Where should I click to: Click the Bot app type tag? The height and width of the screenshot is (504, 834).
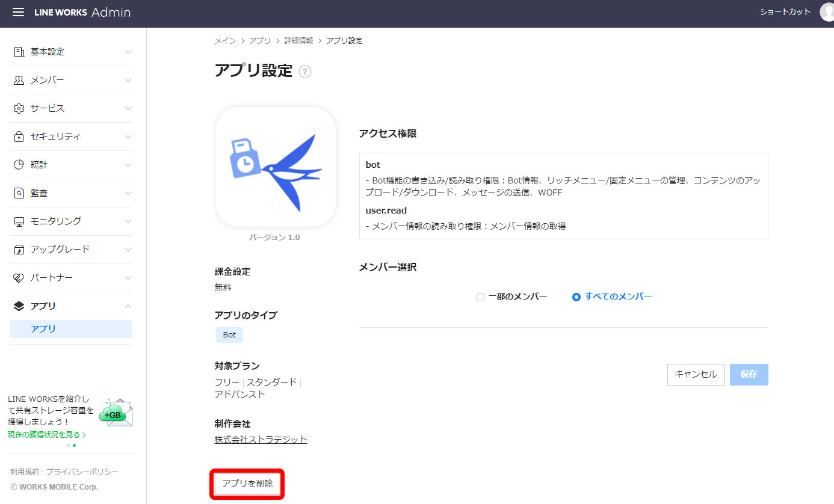pyautogui.click(x=229, y=335)
